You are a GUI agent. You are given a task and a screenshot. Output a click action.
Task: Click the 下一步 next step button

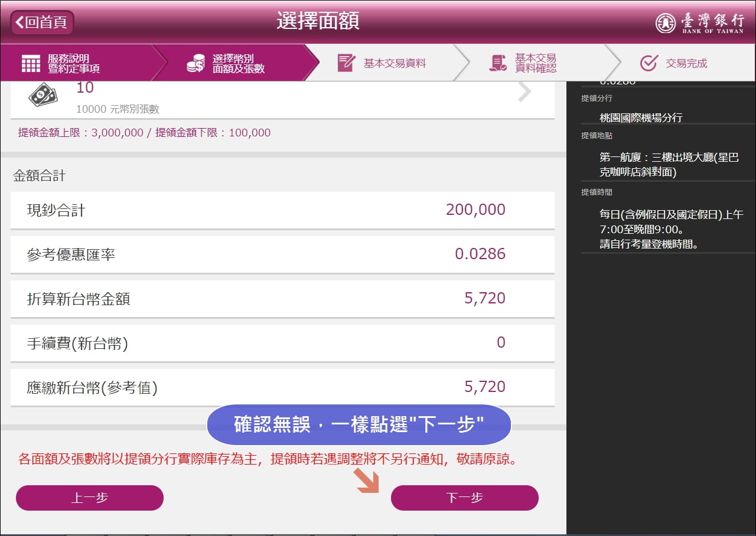tap(465, 498)
